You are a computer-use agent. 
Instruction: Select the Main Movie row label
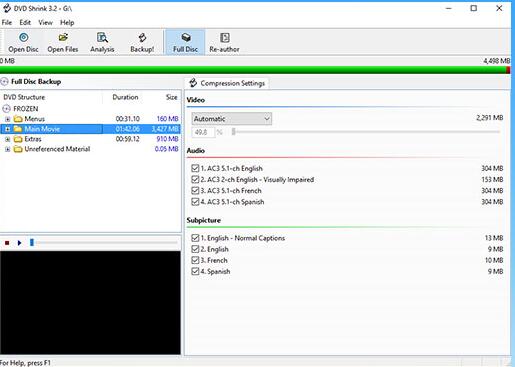[x=42, y=129]
